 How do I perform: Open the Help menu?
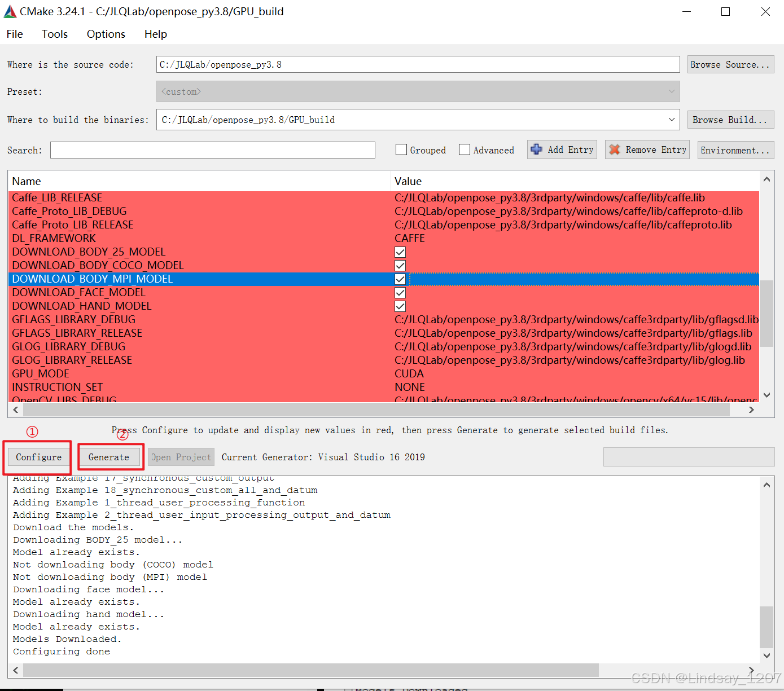coord(156,34)
